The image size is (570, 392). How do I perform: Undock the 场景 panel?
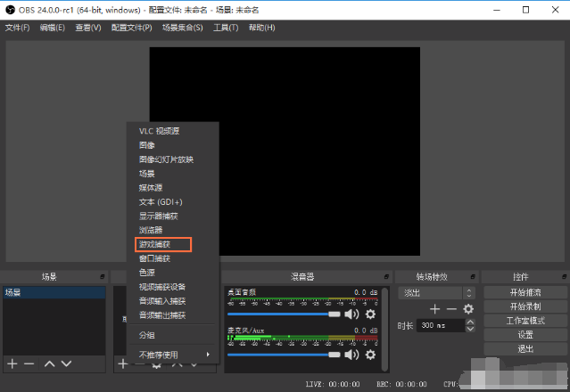click(x=103, y=277)
